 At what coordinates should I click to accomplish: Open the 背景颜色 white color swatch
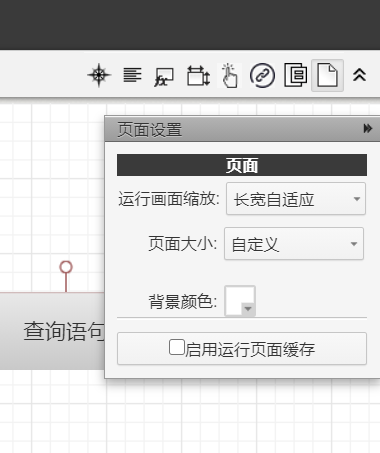(240, 301)
